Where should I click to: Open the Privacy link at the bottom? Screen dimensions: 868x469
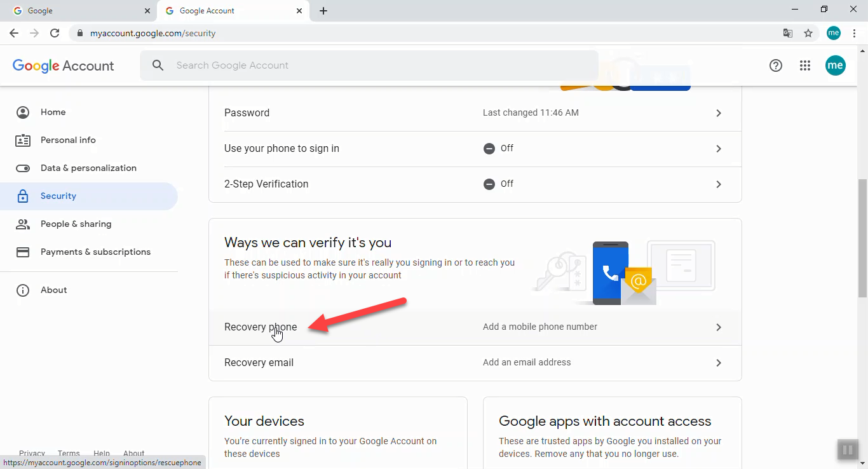(x=32, y=453)
